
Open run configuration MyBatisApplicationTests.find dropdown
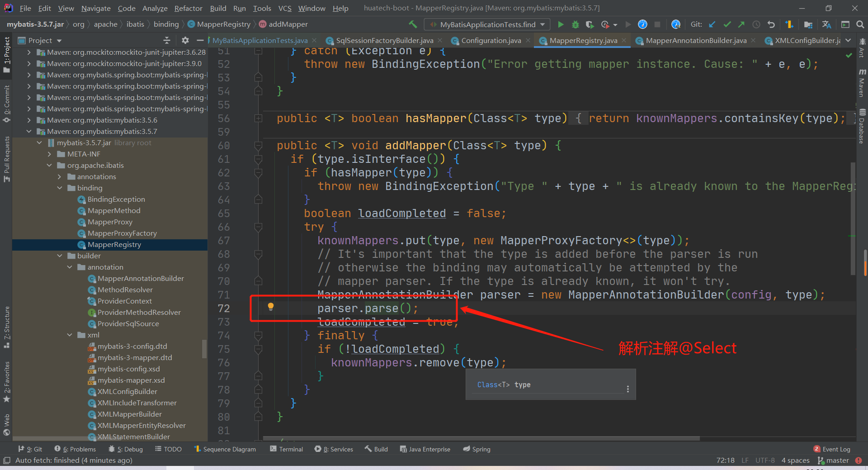click(487, 24)
